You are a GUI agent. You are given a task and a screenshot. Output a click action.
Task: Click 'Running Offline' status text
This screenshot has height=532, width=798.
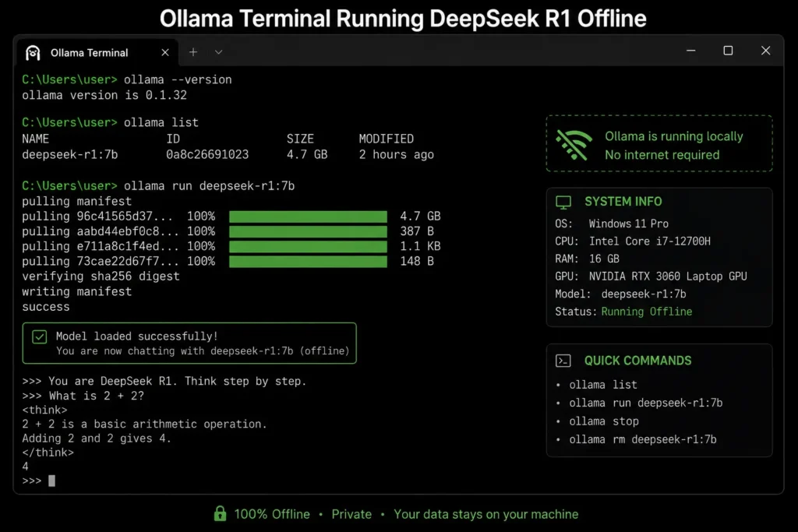tap(646, 312)
